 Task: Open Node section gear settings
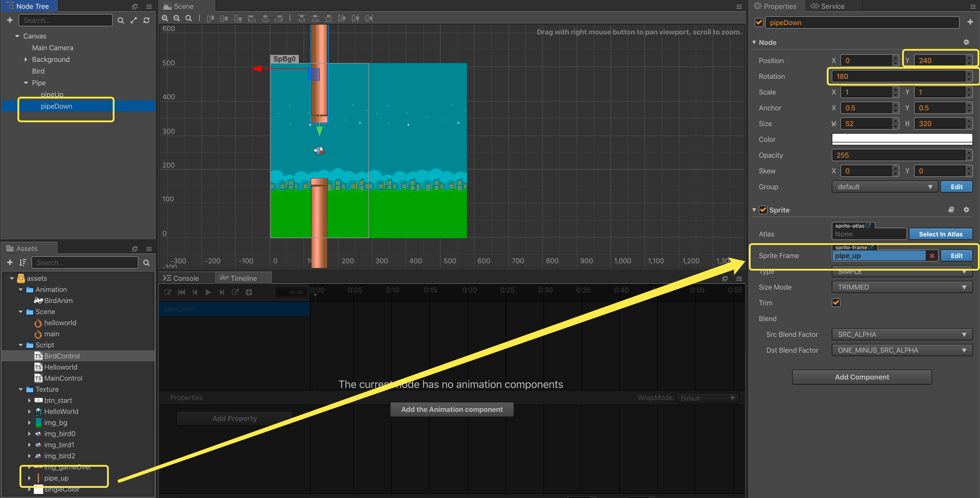pyautogui.click(x=966, y=42)
